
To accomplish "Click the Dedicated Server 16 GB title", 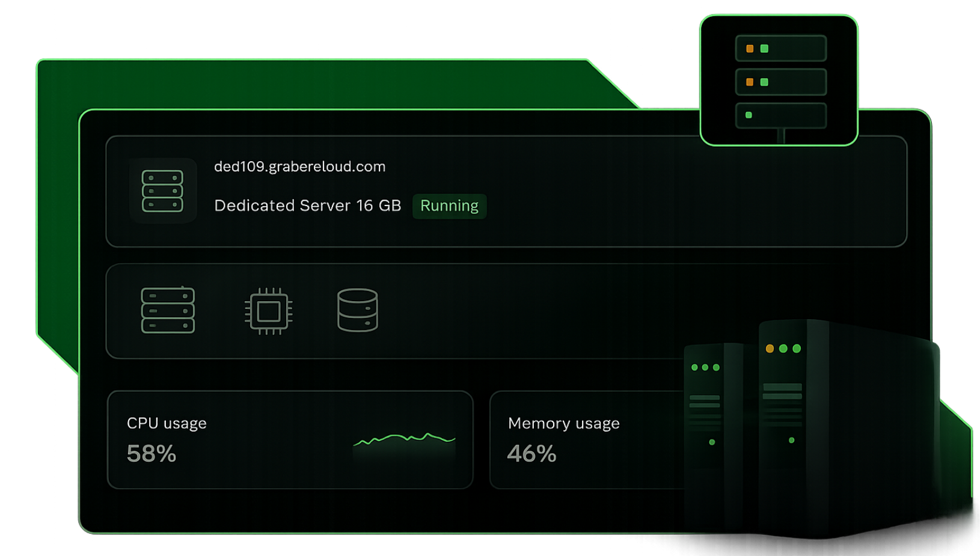I will point(307,206).
